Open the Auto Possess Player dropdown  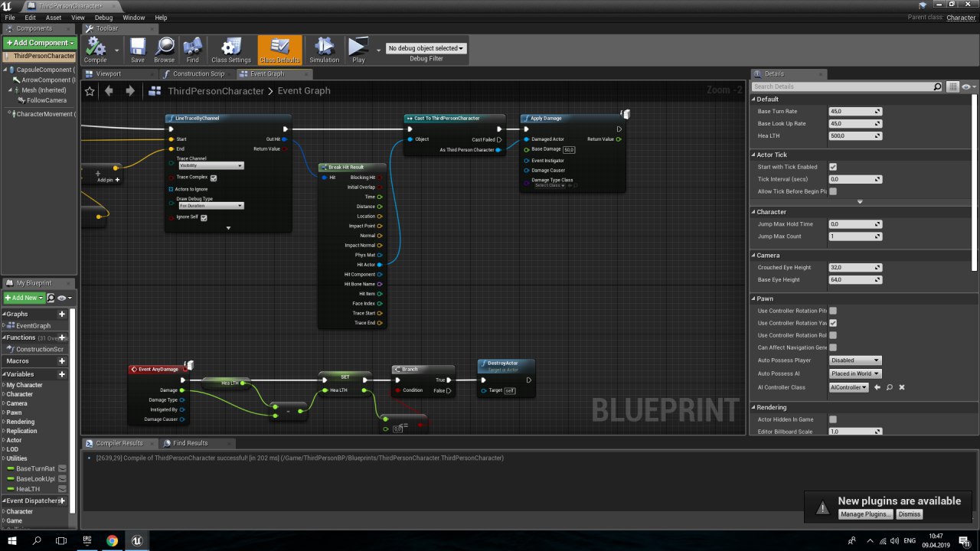pos(855,360)
